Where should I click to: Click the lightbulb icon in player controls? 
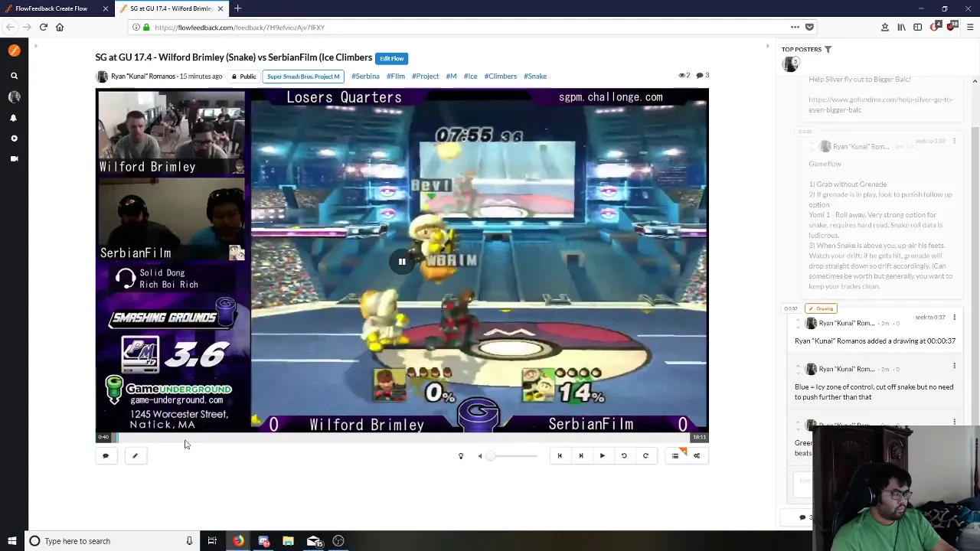point(461,456)
